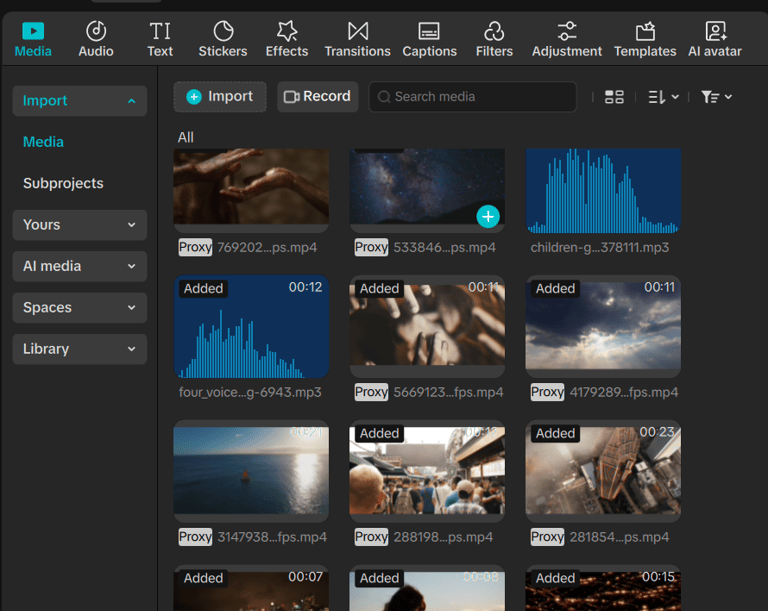Toggle the grid view layout icon

[x=614, y=97]
